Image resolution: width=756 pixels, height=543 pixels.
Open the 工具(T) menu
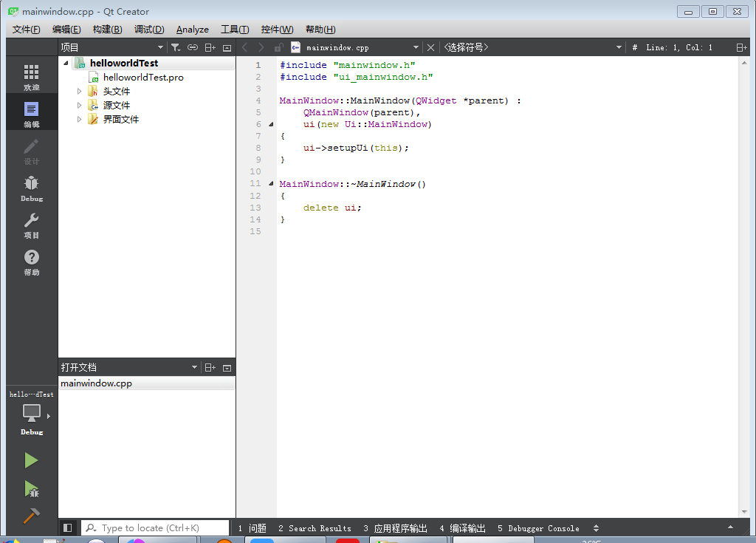coord(235,30)
